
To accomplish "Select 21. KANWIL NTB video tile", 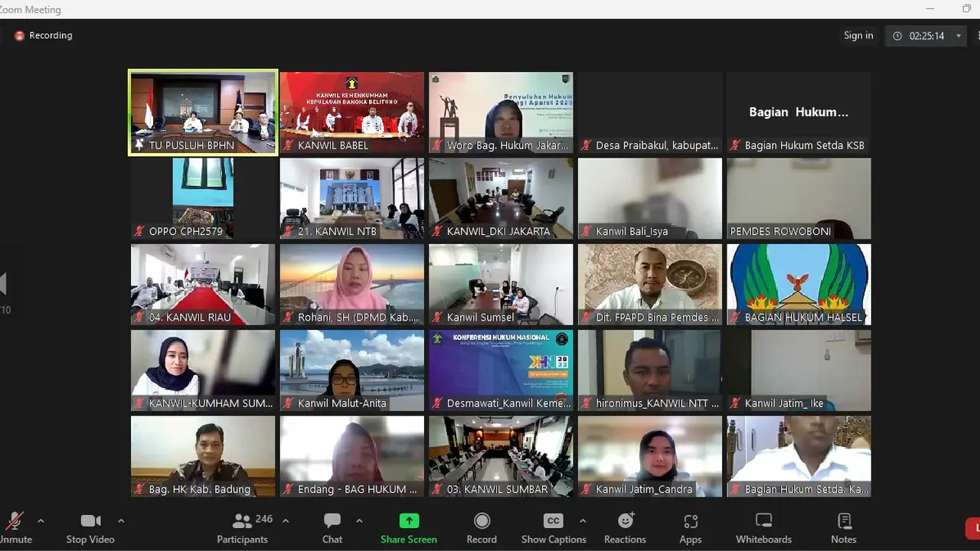I will click(x=352, y=199).
